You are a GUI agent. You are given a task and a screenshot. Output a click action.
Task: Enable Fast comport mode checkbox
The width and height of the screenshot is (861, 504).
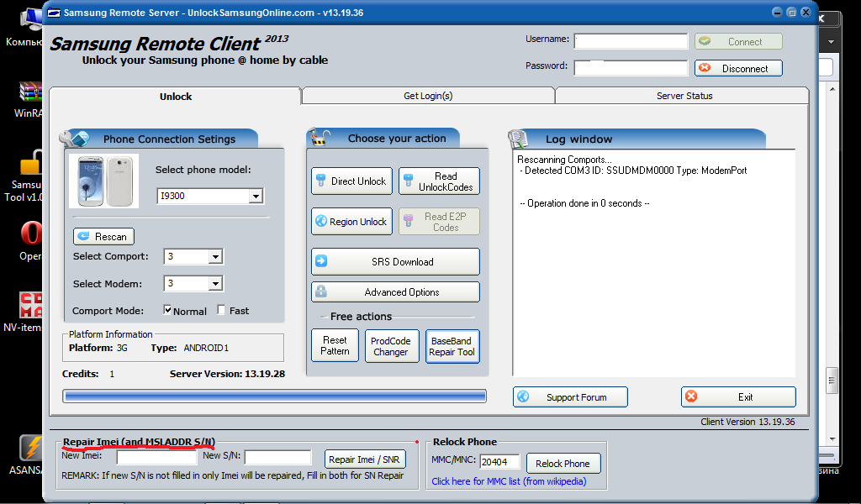(221, 310)
